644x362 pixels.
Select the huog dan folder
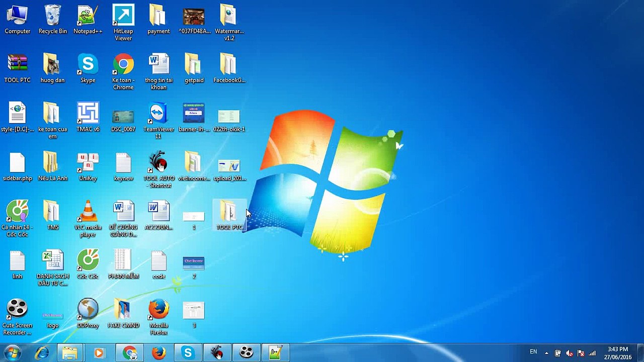[53, 69]
